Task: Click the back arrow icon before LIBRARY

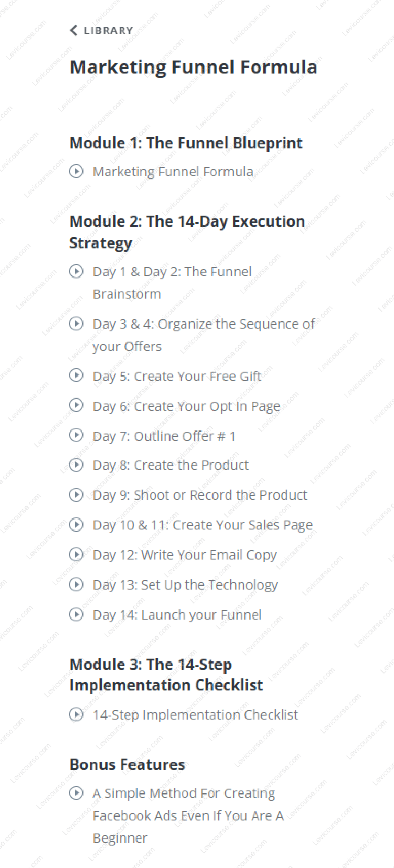Action: pos(73,30)
